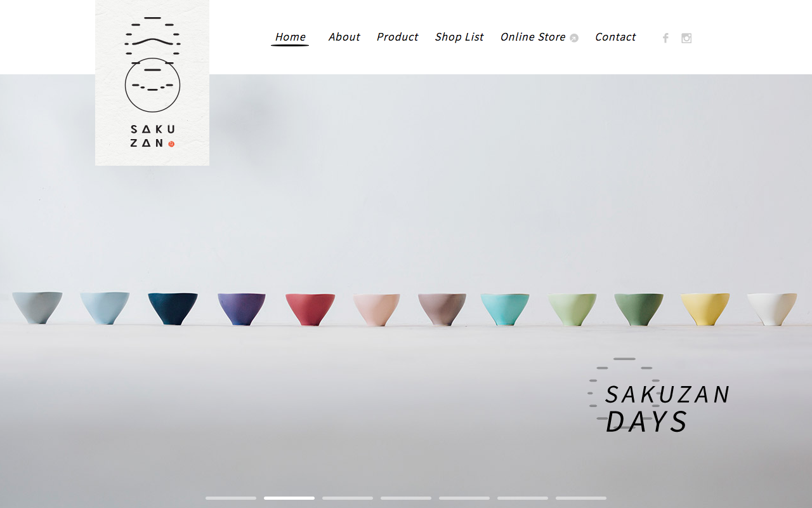This screenshot has width=812, height=508.
Task: Open the About page
Action: [x=344, y=37]
